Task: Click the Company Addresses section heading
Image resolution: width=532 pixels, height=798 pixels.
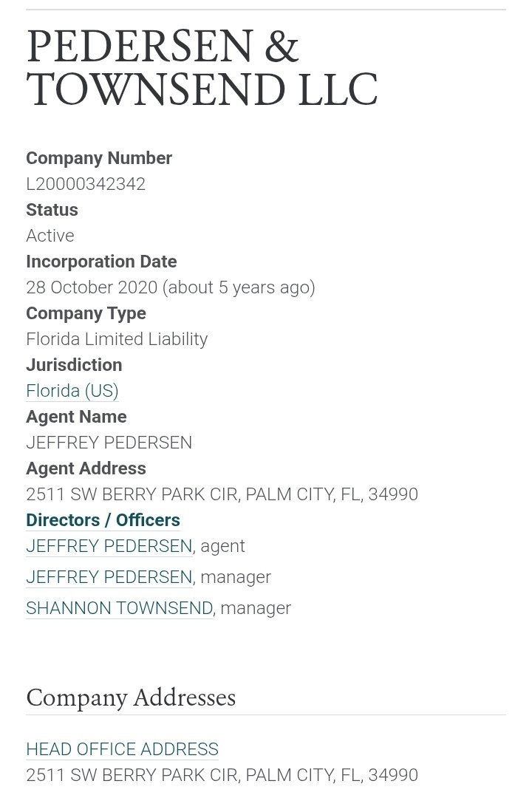Action: point(131,698)
